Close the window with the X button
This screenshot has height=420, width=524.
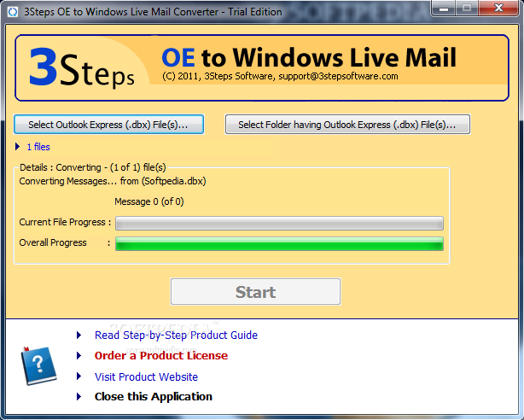[x=498, y=8]
